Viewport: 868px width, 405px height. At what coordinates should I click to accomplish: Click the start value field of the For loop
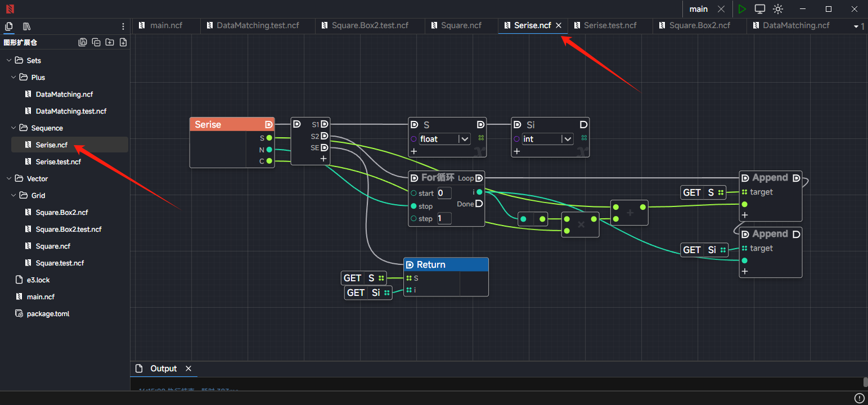pos(444,193)
